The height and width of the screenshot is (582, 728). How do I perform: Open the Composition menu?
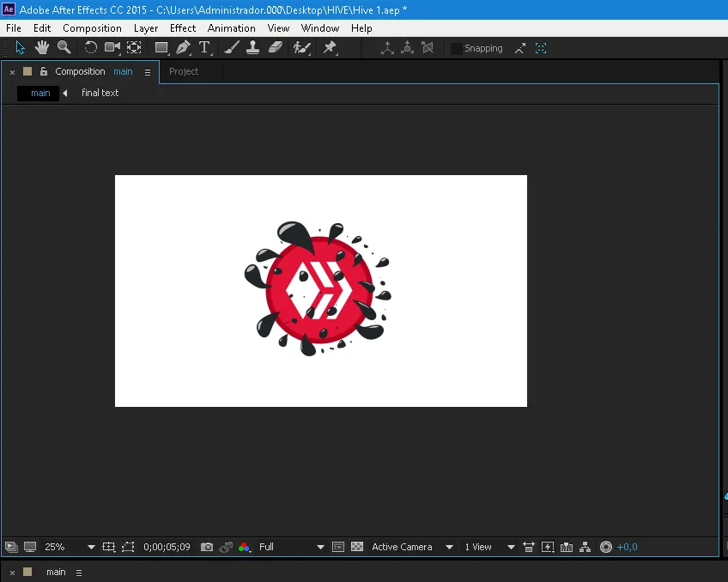(x=92, y=28)
